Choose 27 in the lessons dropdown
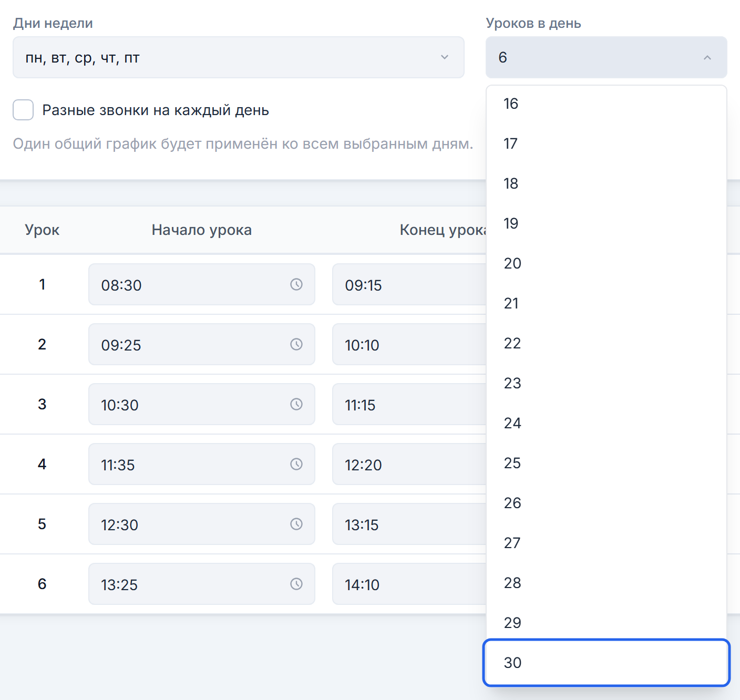740x700 pixels. point(607,543)
